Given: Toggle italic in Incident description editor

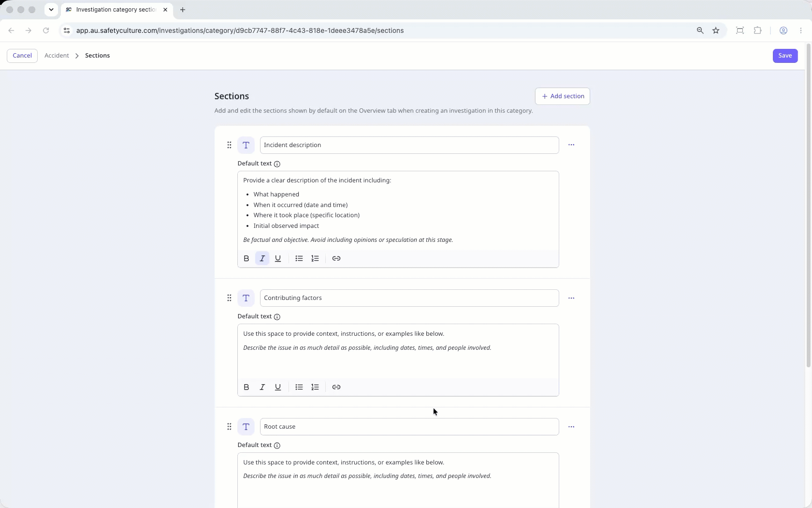Looking at the screenshot, I should (x=262, y=258).
